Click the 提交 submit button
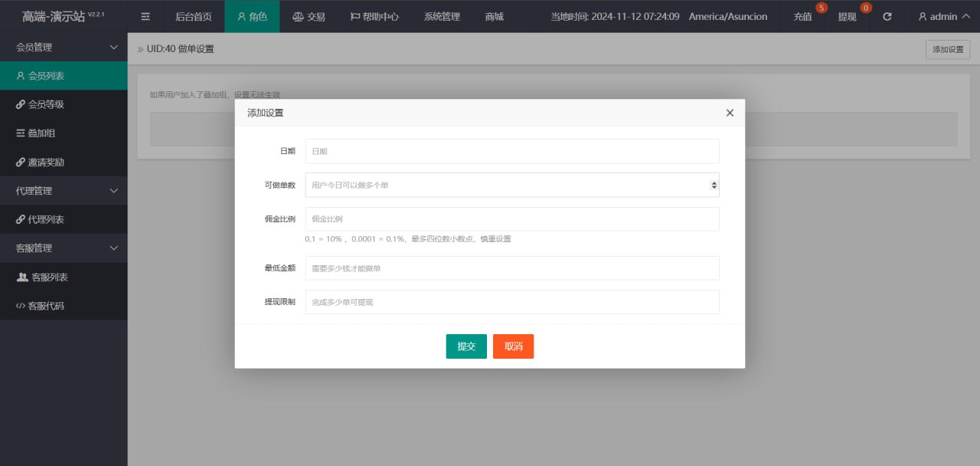The width and height of the screenshot is (980, 466). coord(466,346)
